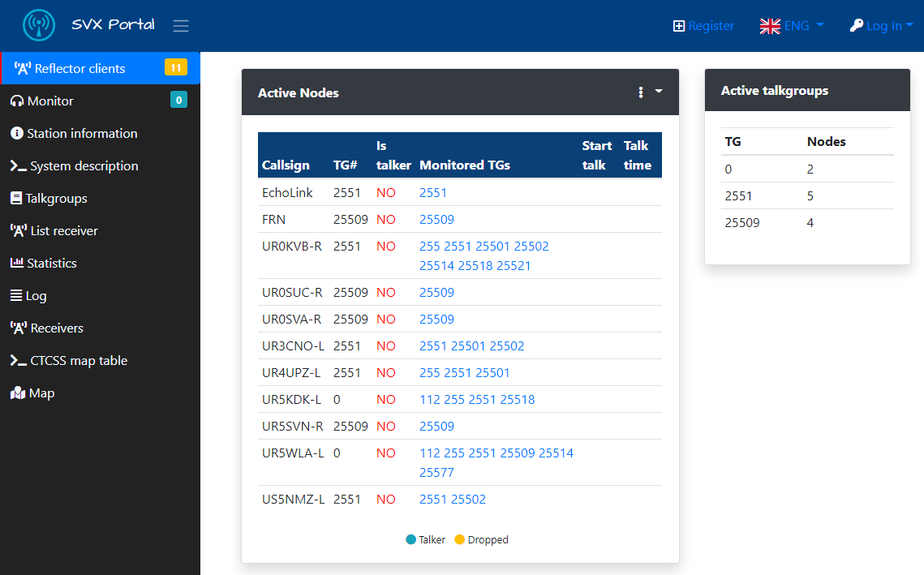Screen dimensions: 924x575
Task: Toggle the Dropped legend entry
Action: [x=481, y=539]
